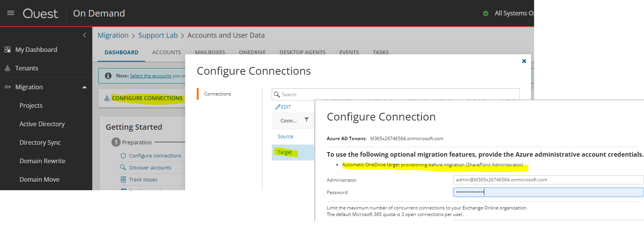The image size is (644, 226).
Task: Switch to the DASHBOARD tab
Action: 121,52
